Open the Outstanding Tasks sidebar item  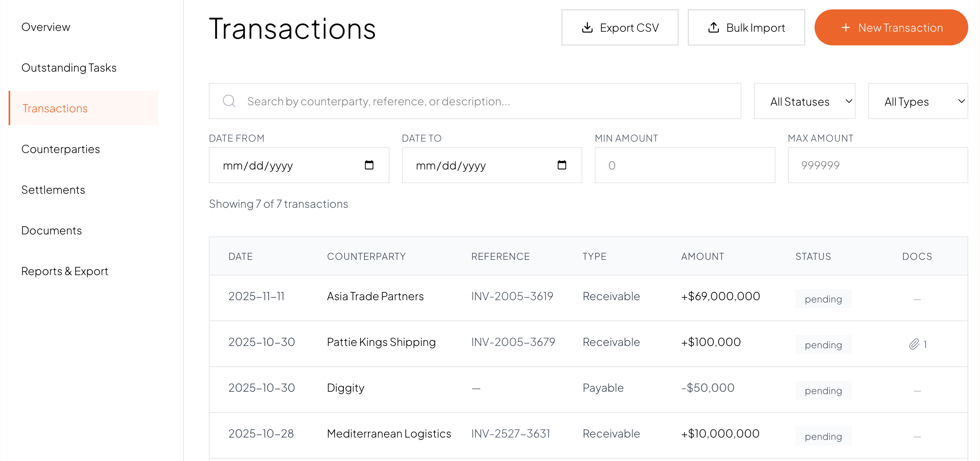tap(69, 68)
